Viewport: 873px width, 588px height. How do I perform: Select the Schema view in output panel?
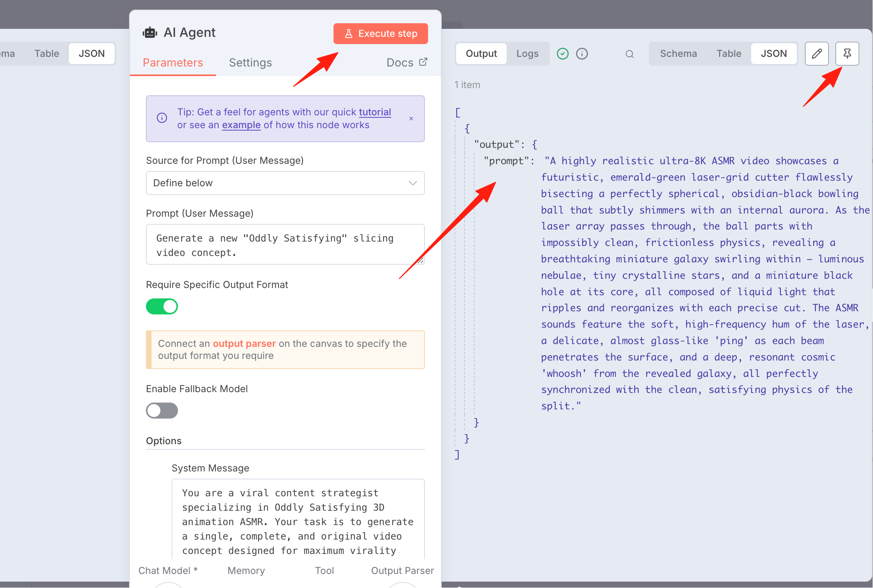coord(678,54)
